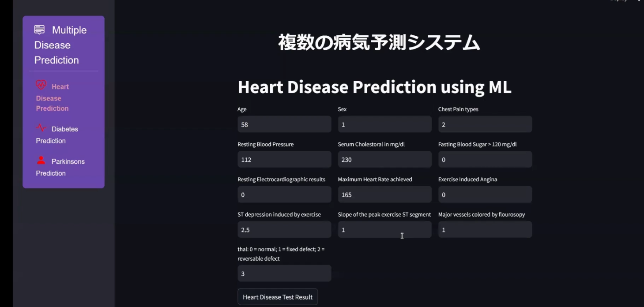The image size is (644, 307).
Task: Click the heart icon in the sidebar
Action: [x=41, y=85]
